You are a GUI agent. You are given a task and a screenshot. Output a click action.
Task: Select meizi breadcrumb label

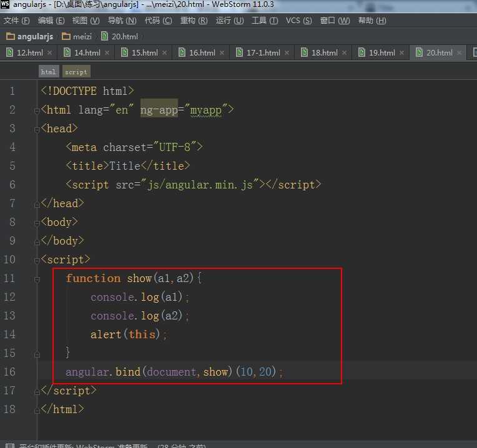[x=82, y=37]
